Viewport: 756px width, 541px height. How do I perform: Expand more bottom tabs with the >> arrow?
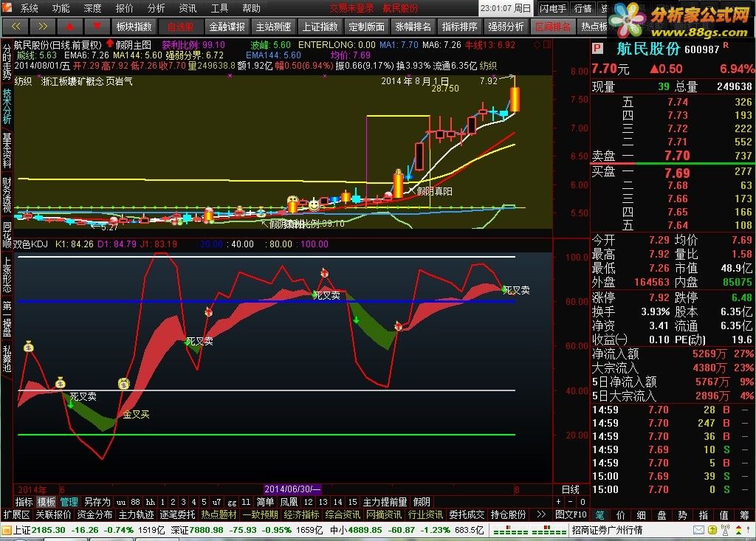(x=541, y=514)
